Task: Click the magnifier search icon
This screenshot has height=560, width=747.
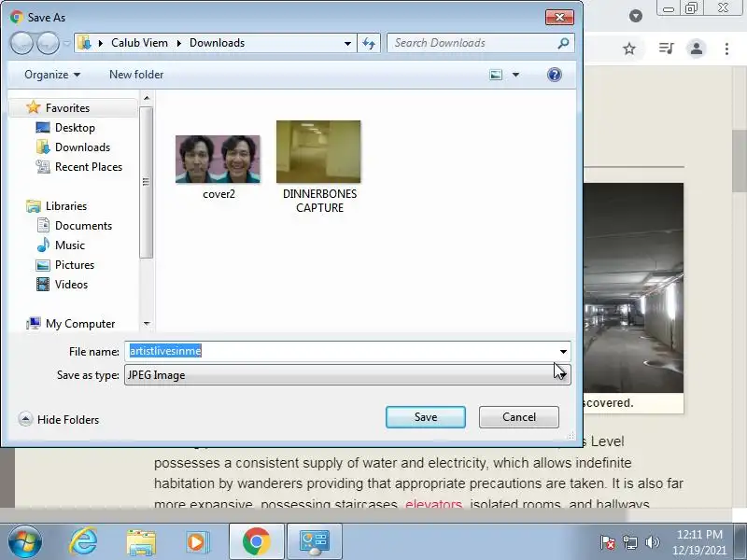Action: pyautogui.click(x=563, y=43)
